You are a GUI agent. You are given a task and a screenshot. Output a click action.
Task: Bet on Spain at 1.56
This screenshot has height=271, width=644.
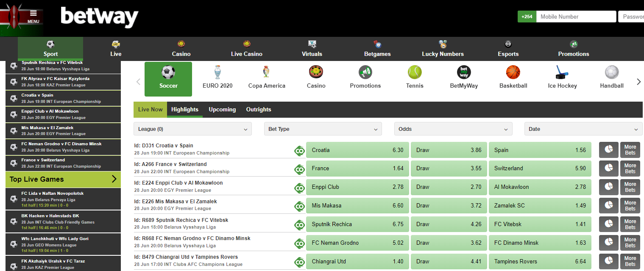[x=540, y=150]
